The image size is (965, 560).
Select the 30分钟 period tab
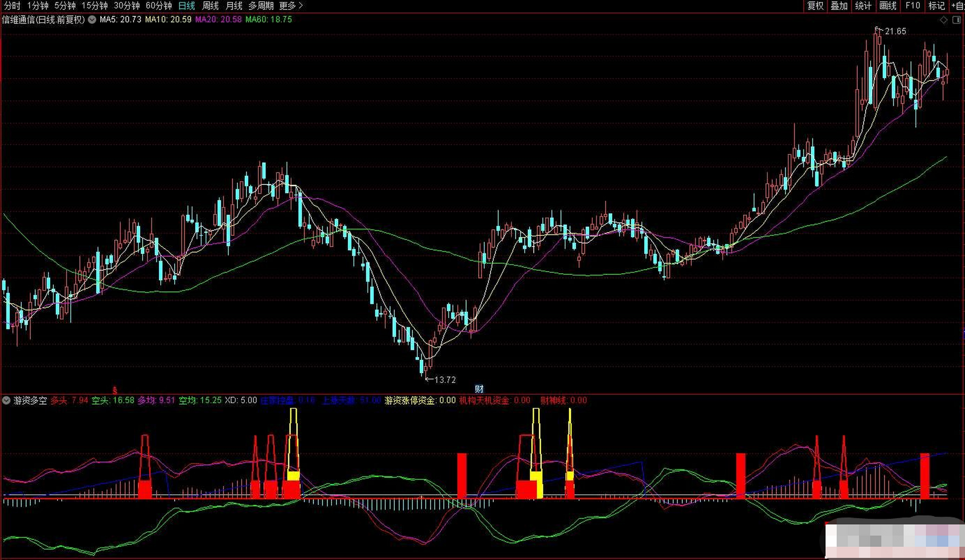click(126, 6)
